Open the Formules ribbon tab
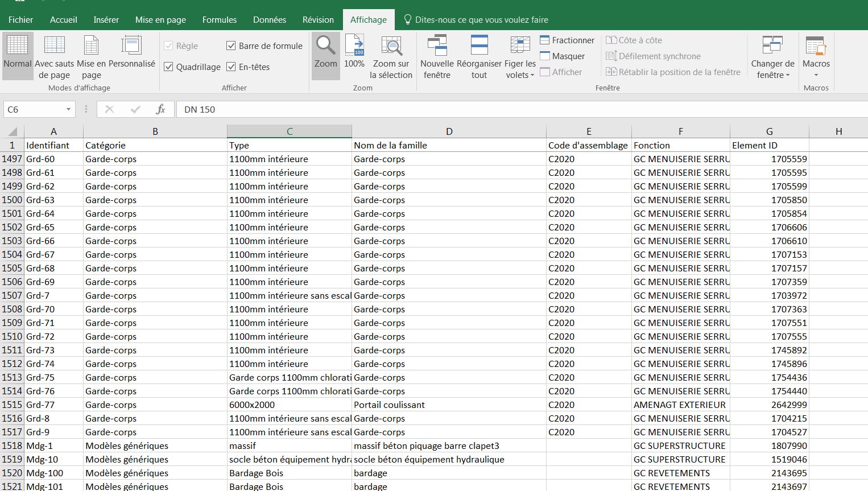868x491 pixels. point(219,20)
